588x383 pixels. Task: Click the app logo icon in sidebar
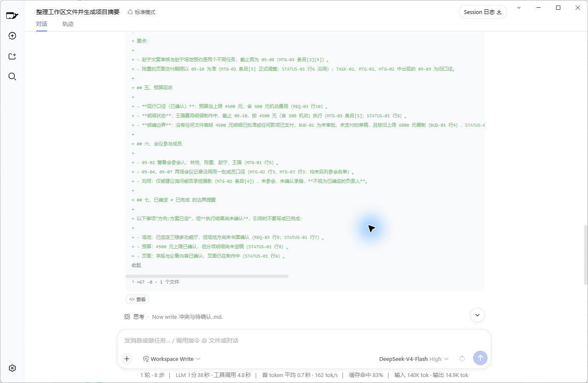pos(12,16)
